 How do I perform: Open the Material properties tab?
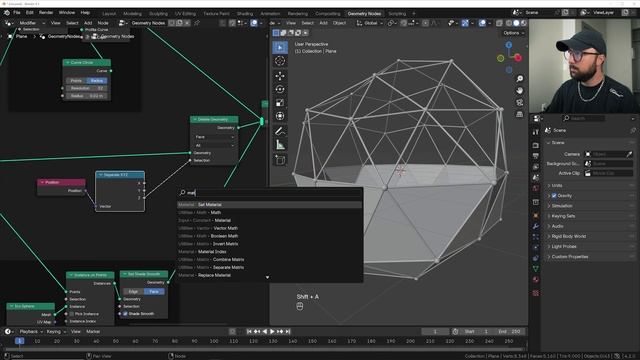pos(536,280)
